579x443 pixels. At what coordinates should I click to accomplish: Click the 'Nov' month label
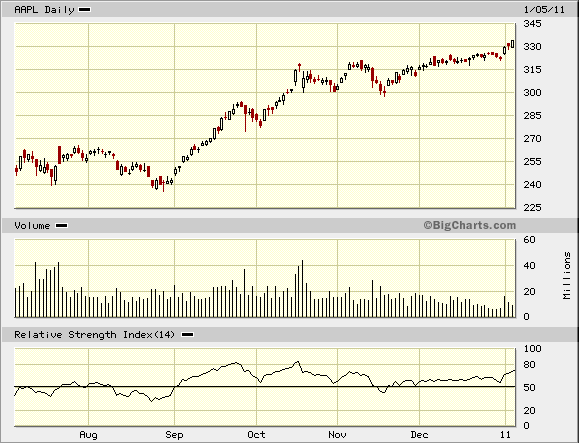click(x=337, y=435)
